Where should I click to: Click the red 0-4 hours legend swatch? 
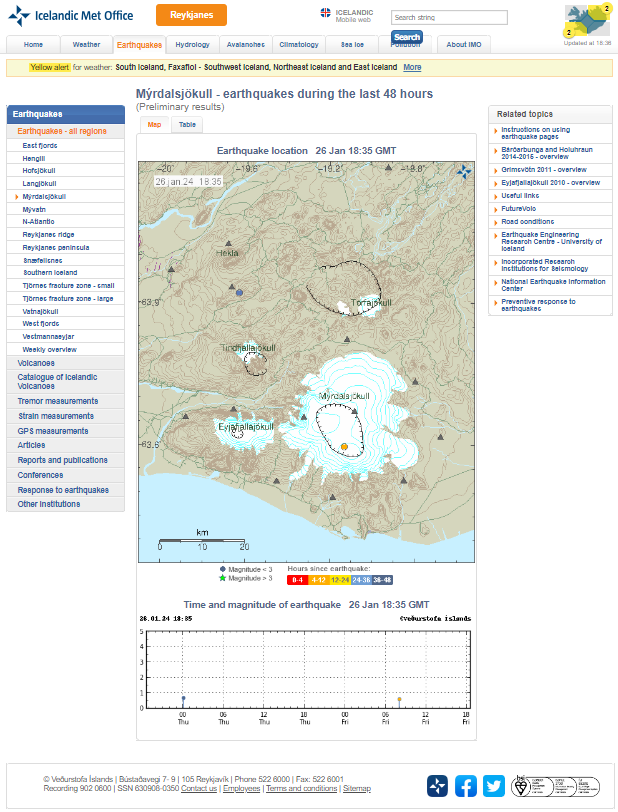click(298, 579)
